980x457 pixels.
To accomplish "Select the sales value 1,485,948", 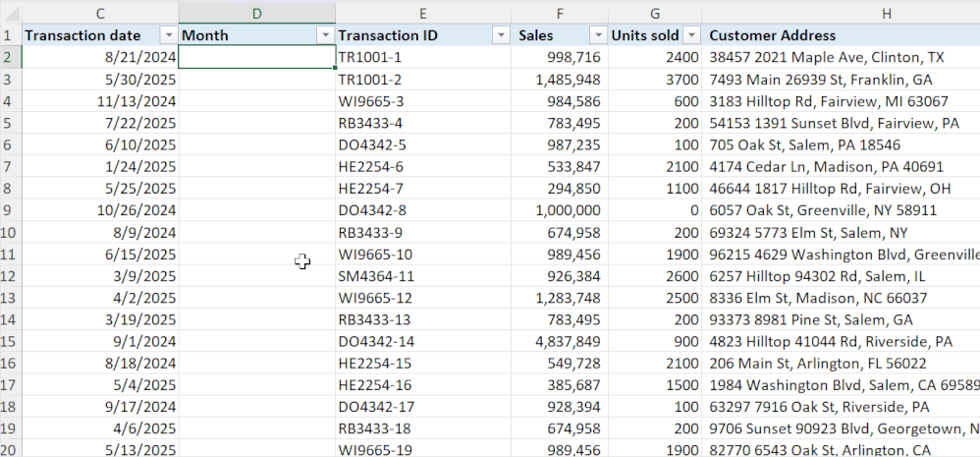I will (x=560, y=80).
